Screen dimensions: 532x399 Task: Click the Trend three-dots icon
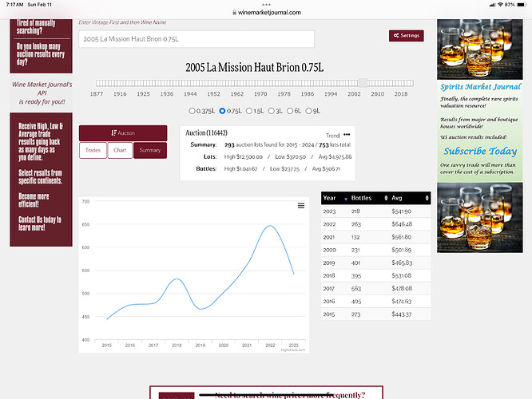pyautogui.click(x=347, y=135)
